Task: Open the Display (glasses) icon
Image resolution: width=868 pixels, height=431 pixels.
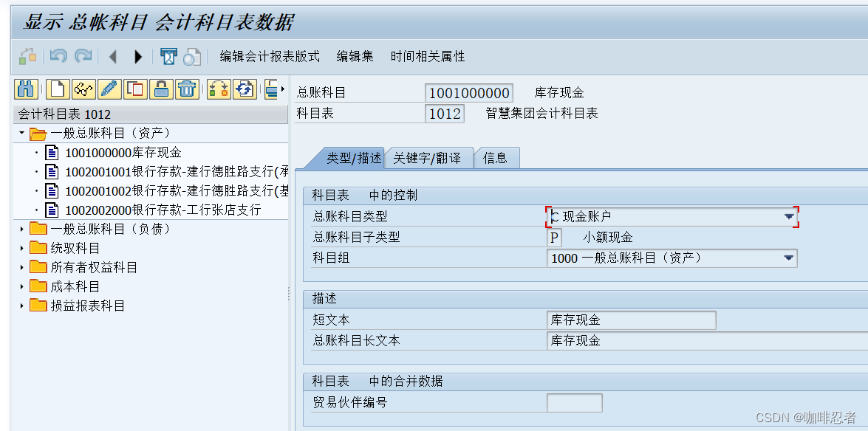Action: (83, 90)
